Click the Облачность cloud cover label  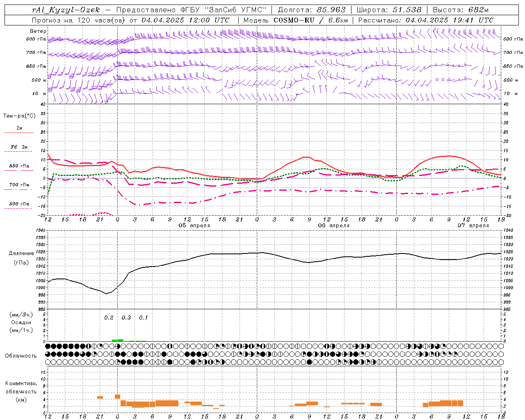(x=21, y=356)
